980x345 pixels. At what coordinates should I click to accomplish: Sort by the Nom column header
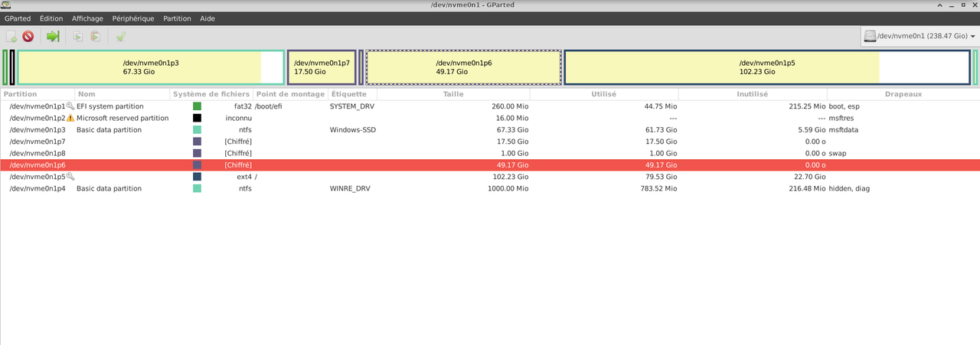(x=122, y=94)
